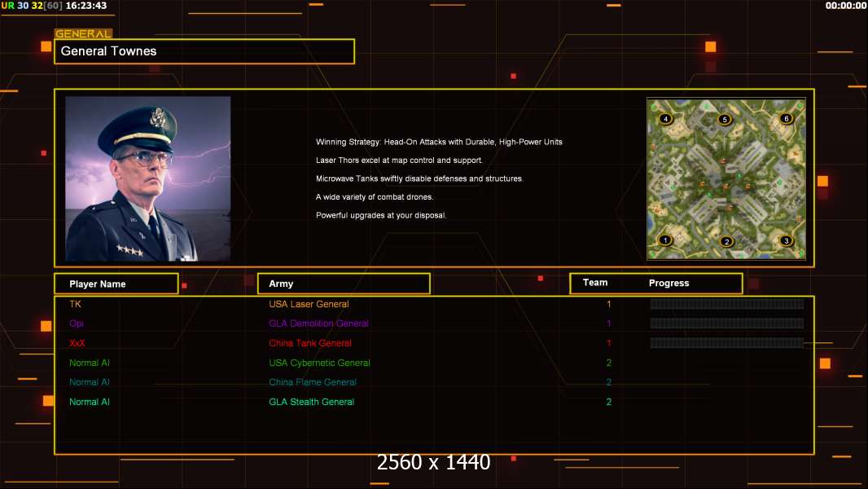
Task: Click the Player Name column header
Action: tap(116, 284)
